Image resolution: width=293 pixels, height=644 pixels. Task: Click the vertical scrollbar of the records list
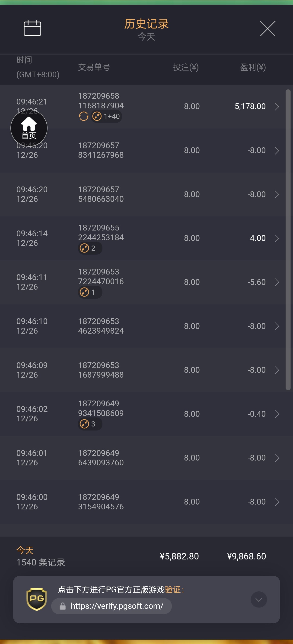pyautogui.click(x=288, y=240)
